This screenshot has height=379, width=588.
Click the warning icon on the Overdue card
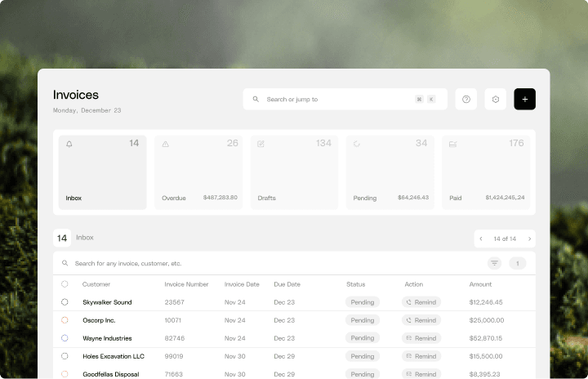[x=165, y=144]
